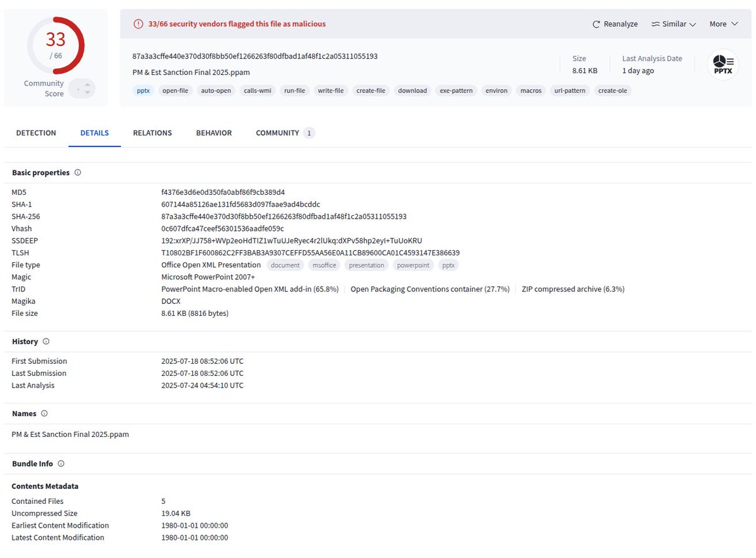Click the Size value 8.61 KB in header

(x=585, y=71)
